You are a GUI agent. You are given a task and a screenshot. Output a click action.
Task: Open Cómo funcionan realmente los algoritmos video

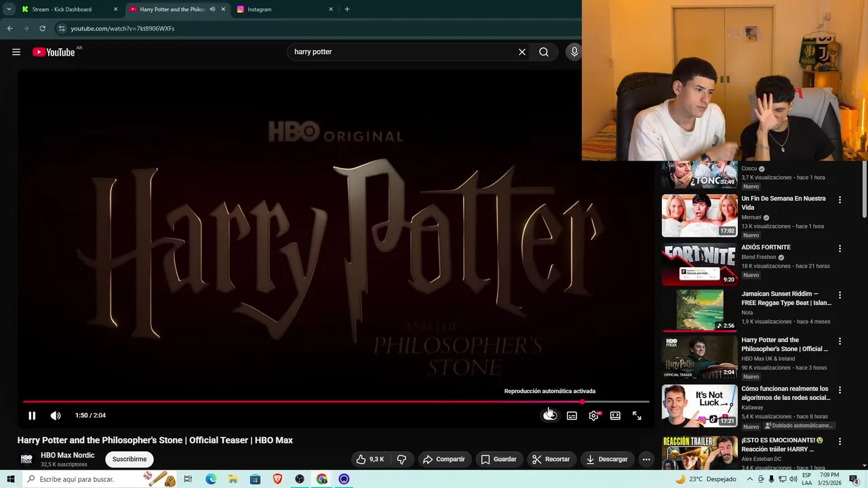click(699, 406)
